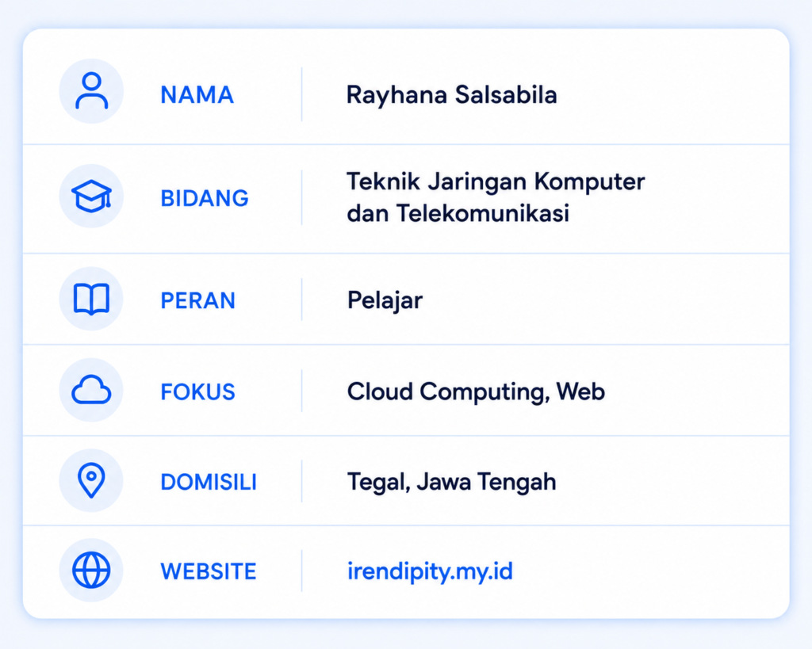
Task: Click the WEBSITE label
Action: (209, 572)
